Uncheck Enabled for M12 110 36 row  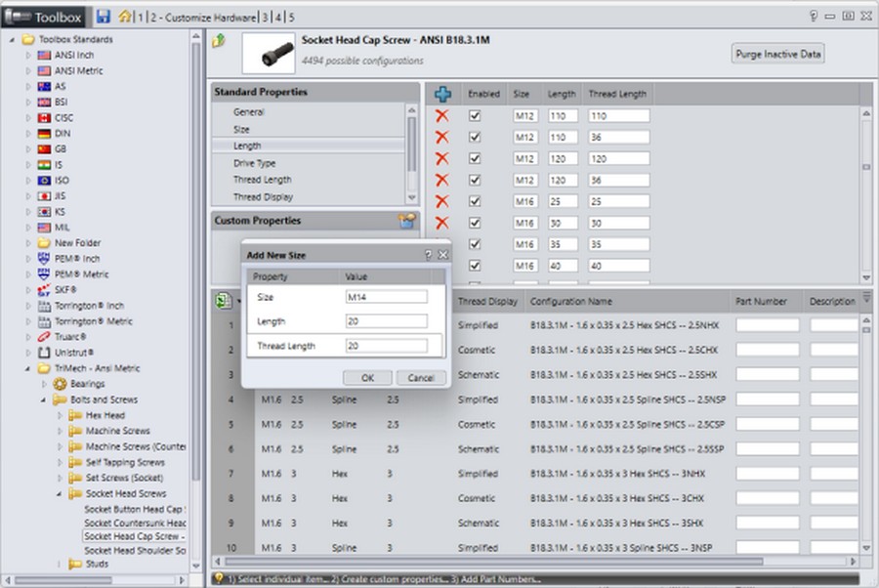pos(475,137)
